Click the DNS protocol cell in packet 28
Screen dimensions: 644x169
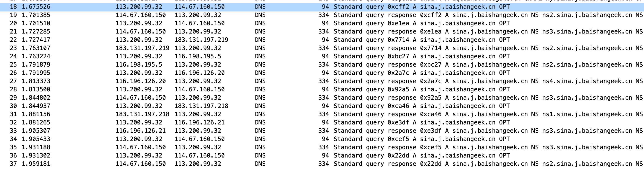[260, 89]
